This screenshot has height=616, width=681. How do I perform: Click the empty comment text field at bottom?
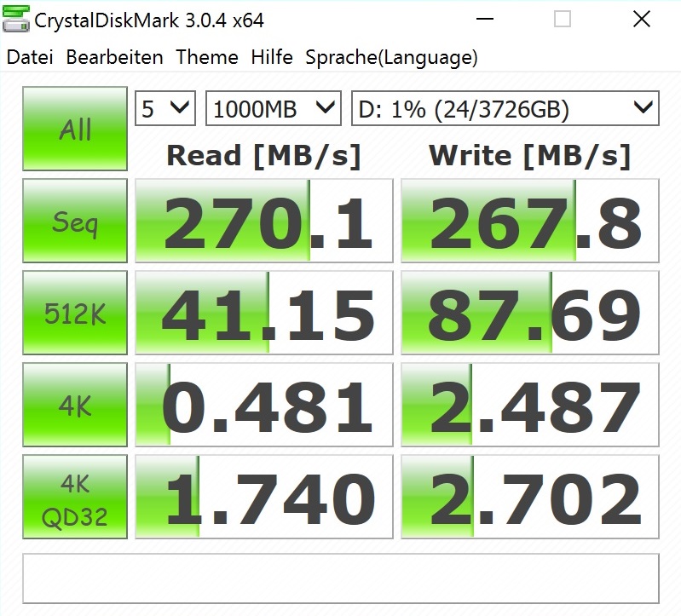coord(341,579)
